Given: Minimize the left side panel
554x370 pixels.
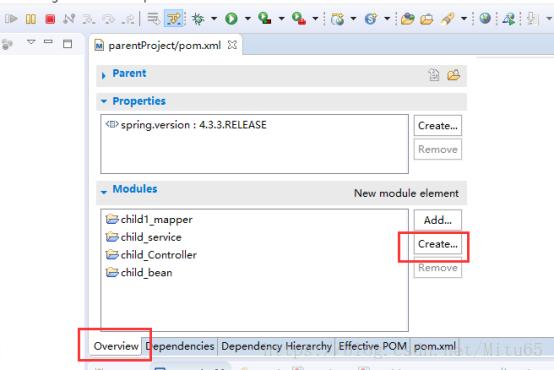Looking at the screenshot, I should (48, 42).
